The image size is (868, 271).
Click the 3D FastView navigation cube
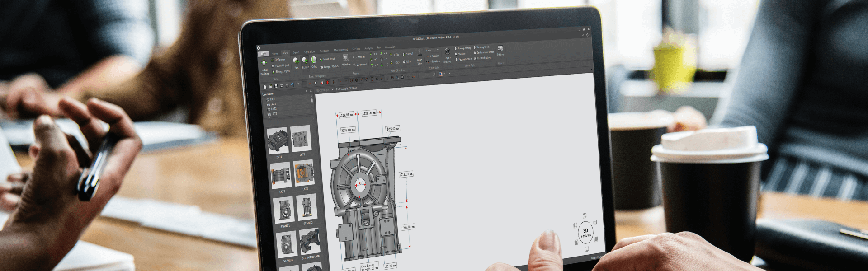[585, 233]
